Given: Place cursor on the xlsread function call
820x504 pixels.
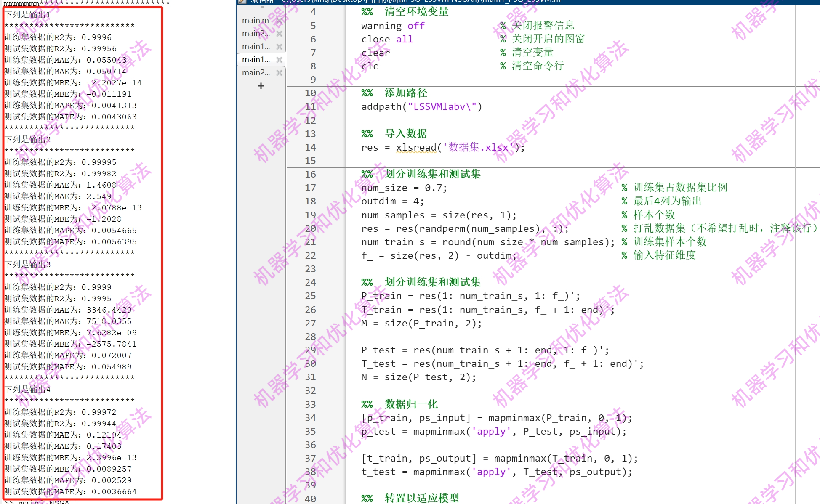Looking at the screenshot, I should click(x=416, y=148).
